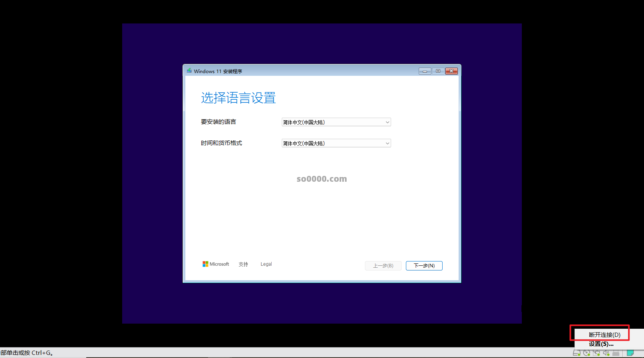Click the CD/DVD drive icon in the system tray

pyautogui.click(x=587, y=353)
